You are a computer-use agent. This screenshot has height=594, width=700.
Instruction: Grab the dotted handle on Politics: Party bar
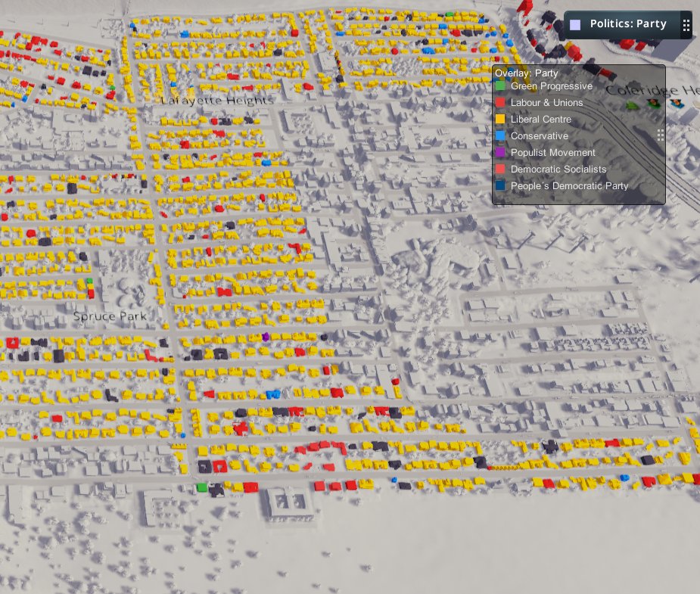click(686, 25)
